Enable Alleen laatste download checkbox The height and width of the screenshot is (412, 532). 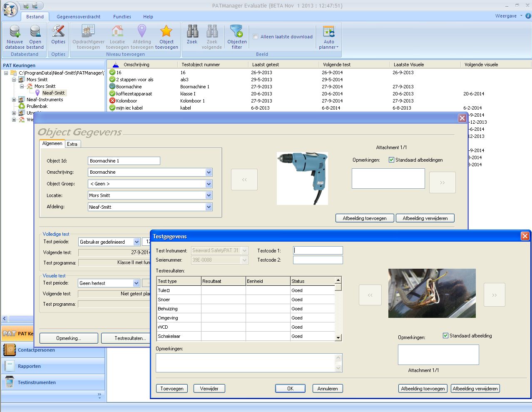(256, 37)
